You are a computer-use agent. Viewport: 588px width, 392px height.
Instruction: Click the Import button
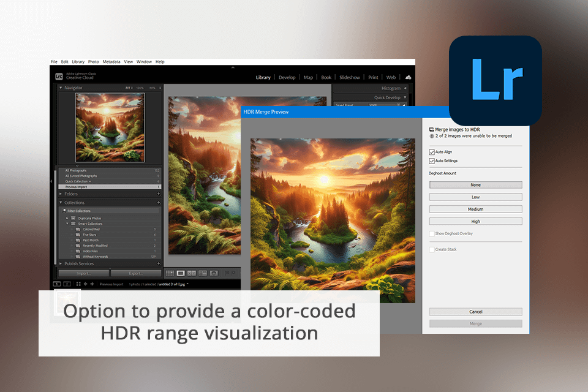[84, 273]
